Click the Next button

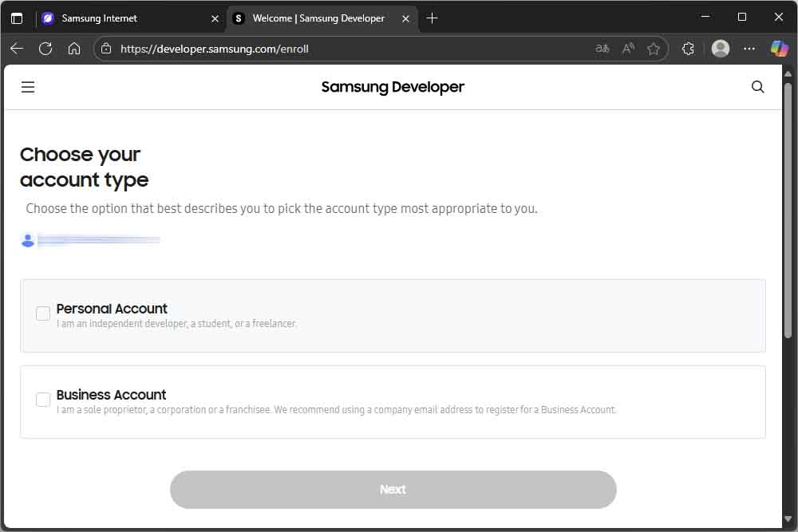point(393,489)
